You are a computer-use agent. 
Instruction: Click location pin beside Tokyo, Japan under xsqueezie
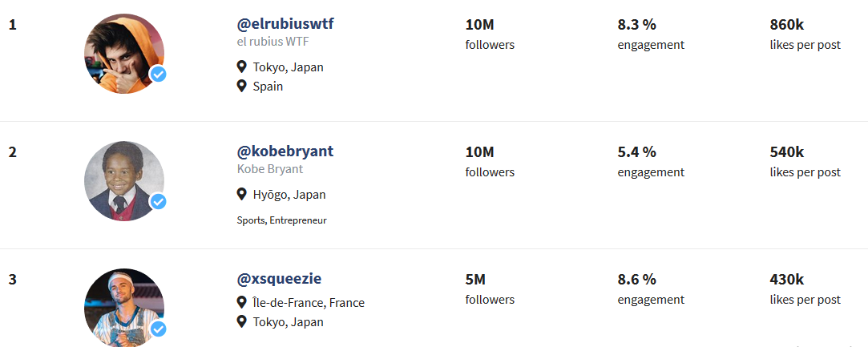pos(240,321)
